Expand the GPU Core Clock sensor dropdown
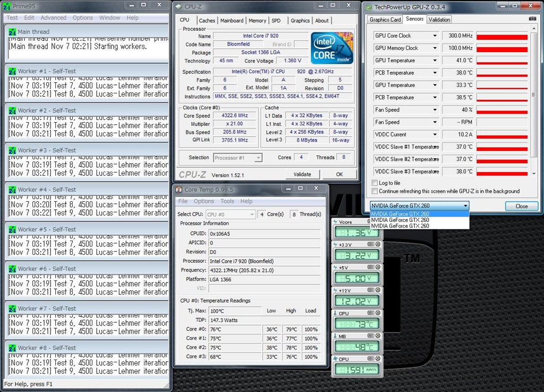The image size is (544, 392). [435, 36]
